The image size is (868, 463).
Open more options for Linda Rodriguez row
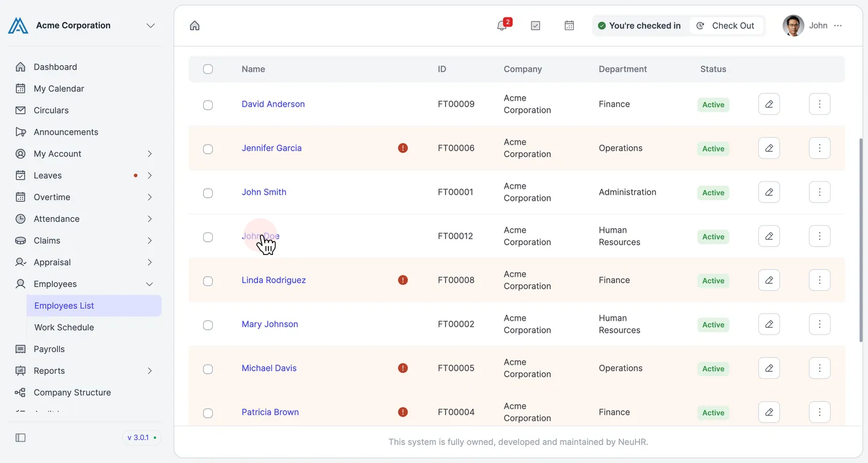click(x=820, y=280)
